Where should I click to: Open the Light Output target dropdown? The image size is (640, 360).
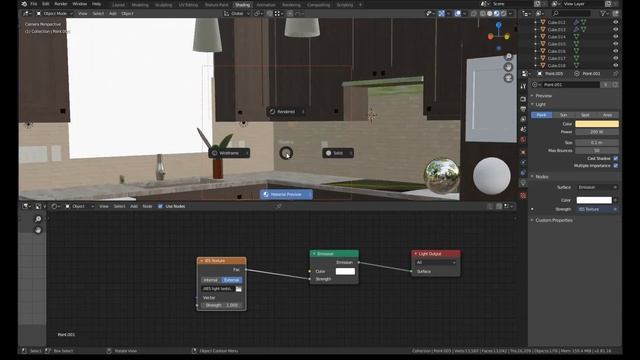[x=436, y=262]
